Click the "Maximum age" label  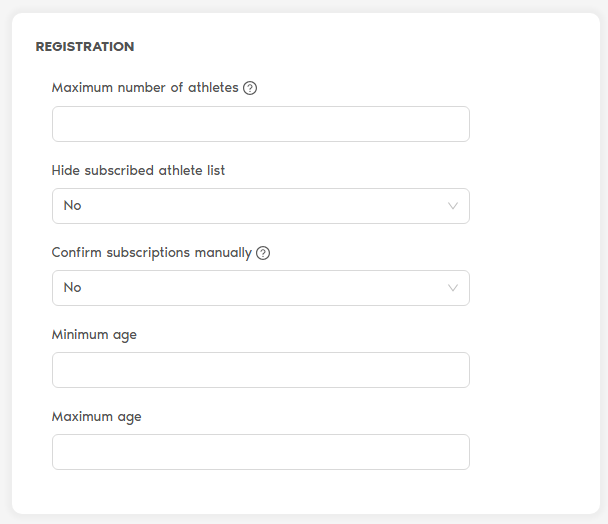click(96, 417)
